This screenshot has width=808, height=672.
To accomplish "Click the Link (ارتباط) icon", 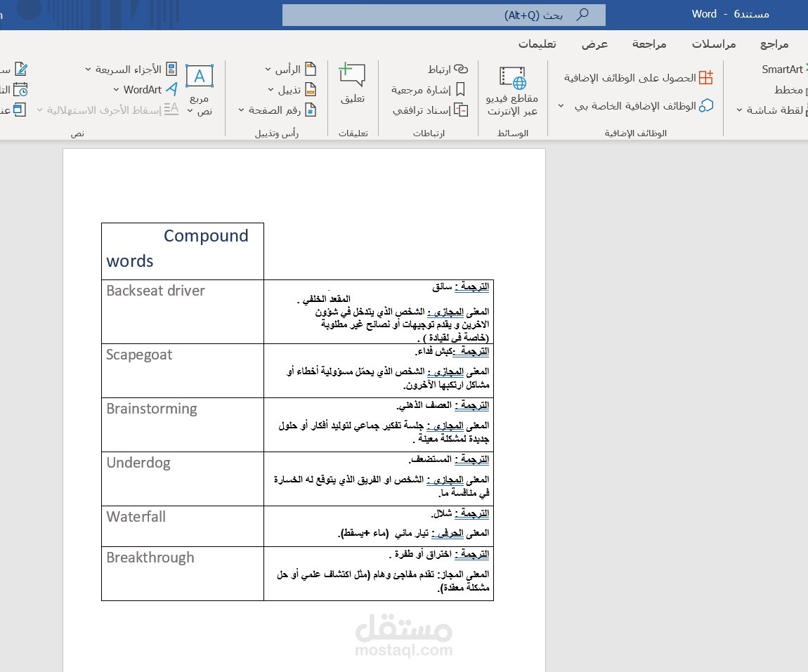I will point(461,69).
